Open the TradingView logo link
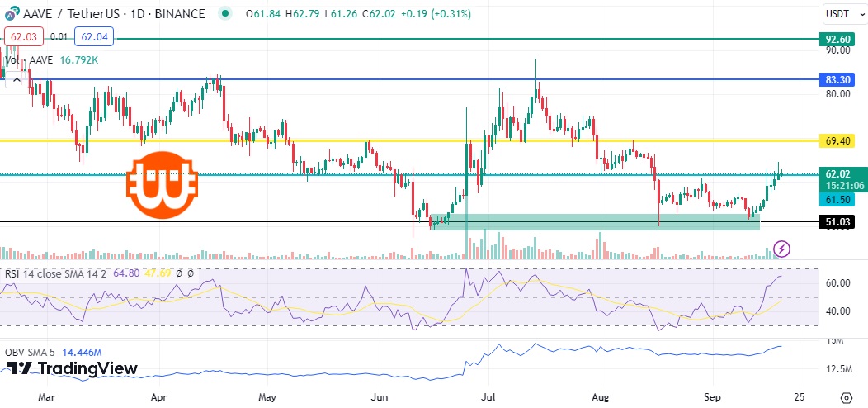 point(73,368)
